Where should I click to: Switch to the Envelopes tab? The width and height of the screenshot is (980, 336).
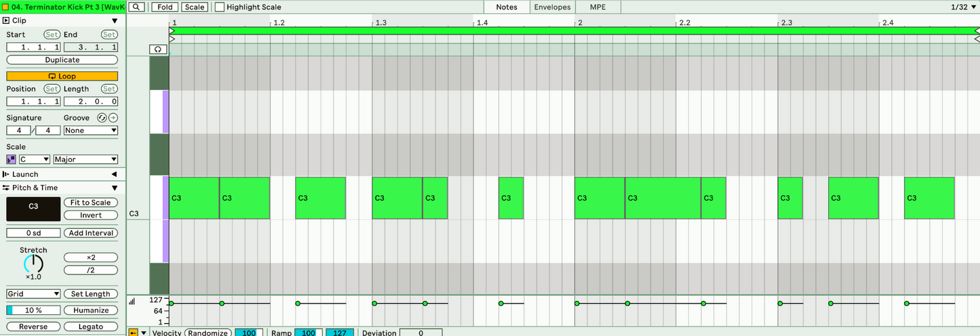coord(552,7)
